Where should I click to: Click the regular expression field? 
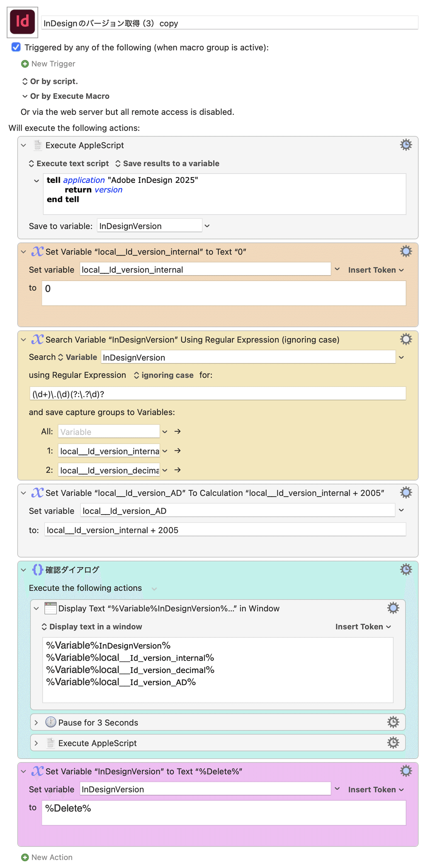tap(218, 393)
